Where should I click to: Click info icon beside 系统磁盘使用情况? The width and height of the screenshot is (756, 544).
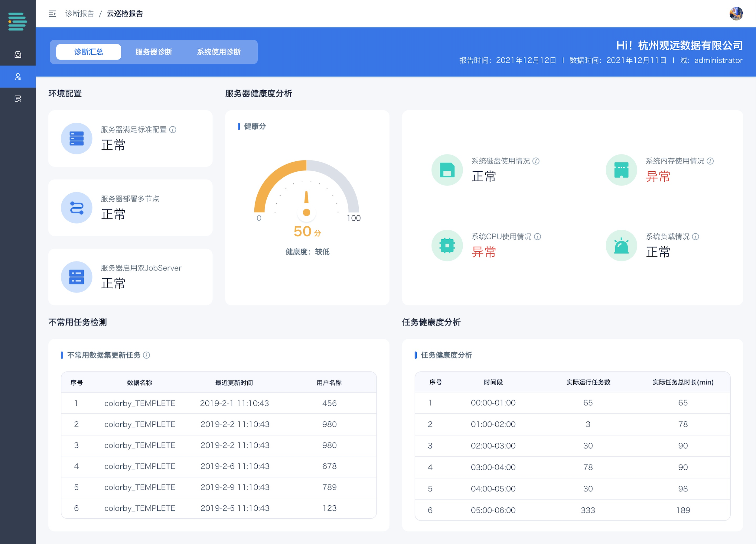[536, 161]
